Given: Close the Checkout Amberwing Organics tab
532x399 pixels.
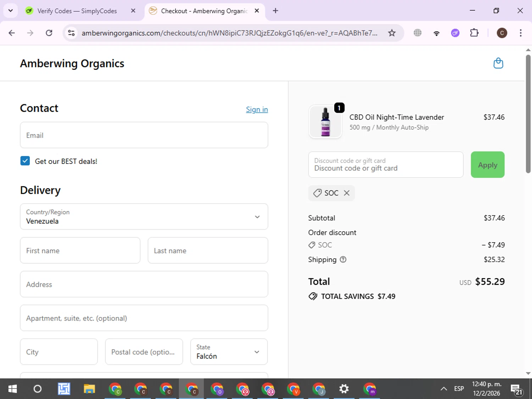Looking at the screenshot, I should pyautogui.click(x=257, y=11).
